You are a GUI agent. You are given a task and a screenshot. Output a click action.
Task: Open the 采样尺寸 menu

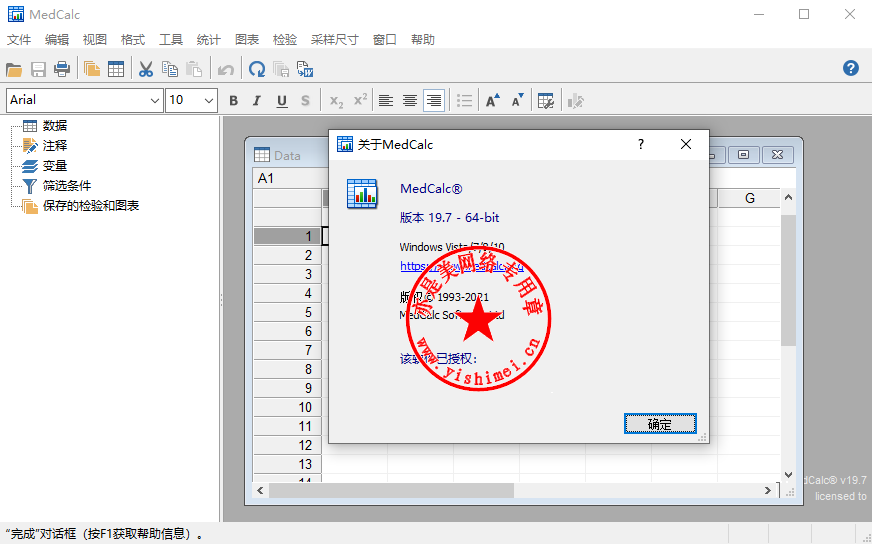(335, 39)
